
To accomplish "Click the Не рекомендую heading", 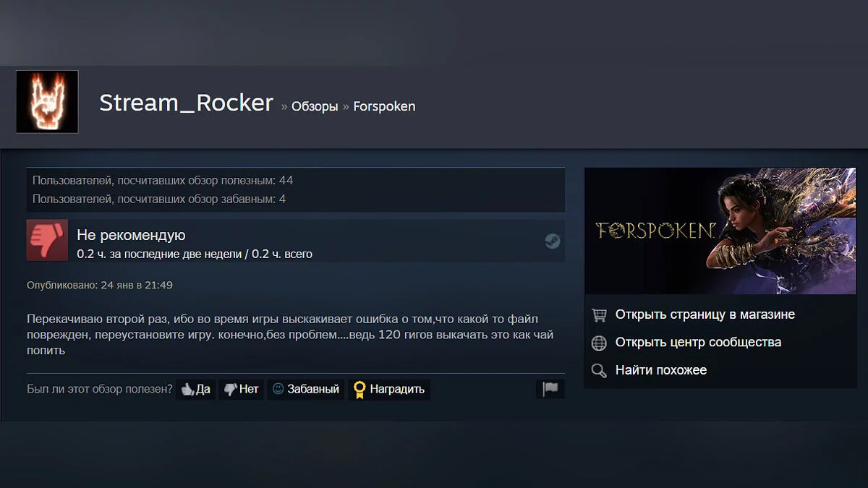I will 131,235.
